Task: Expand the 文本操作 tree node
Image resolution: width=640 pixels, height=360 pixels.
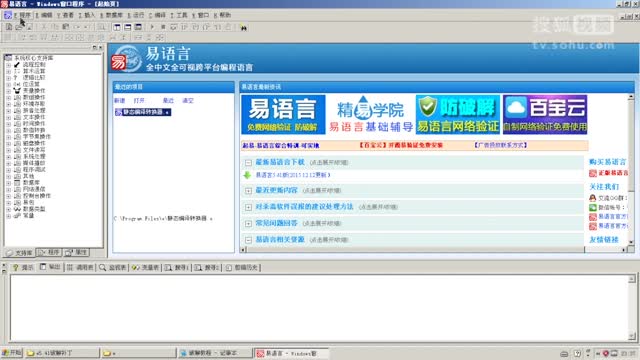Action: (9, 117)
